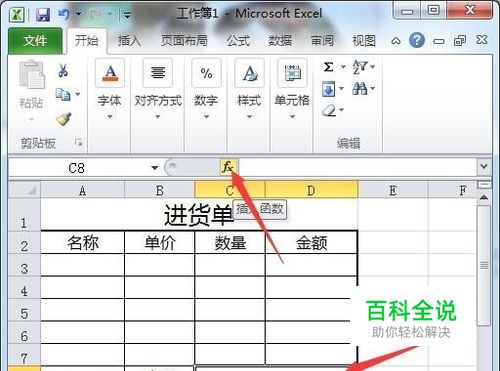
Task: Click into the formula bar input
Action: [x=357, y=167]
